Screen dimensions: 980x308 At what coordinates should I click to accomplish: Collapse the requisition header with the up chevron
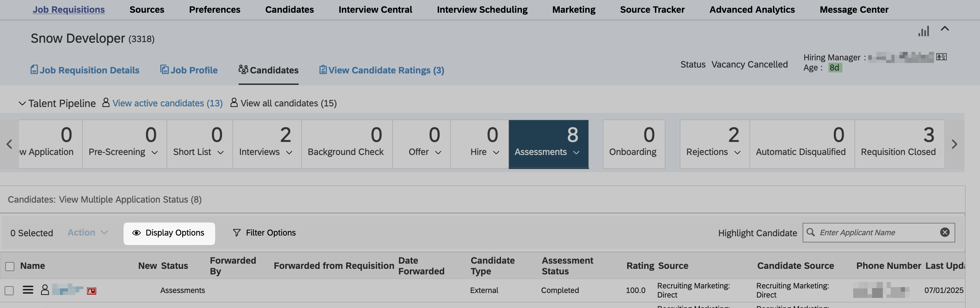(x=944, y=29)
